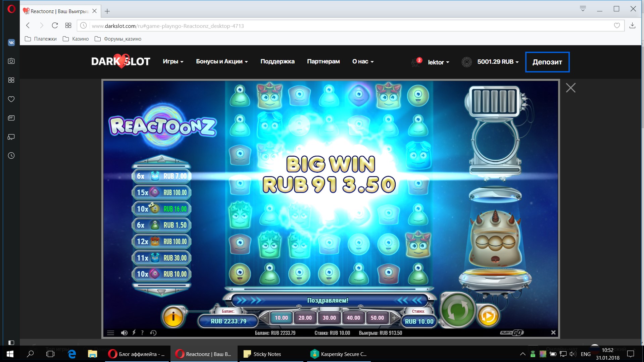Add page to bookmarks heart in address bar
The image size is (644, 362).
pyautogui.click(x=617, y=25)
